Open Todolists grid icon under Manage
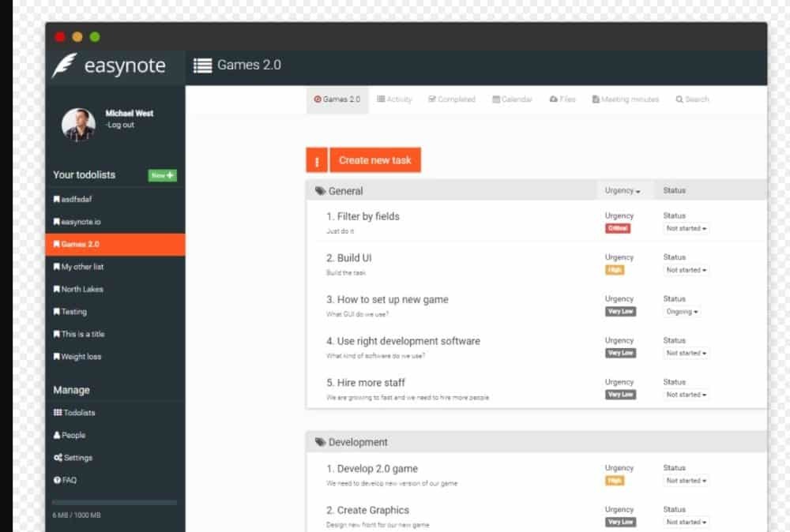This screenshot has width=790, height=532. 58,413
